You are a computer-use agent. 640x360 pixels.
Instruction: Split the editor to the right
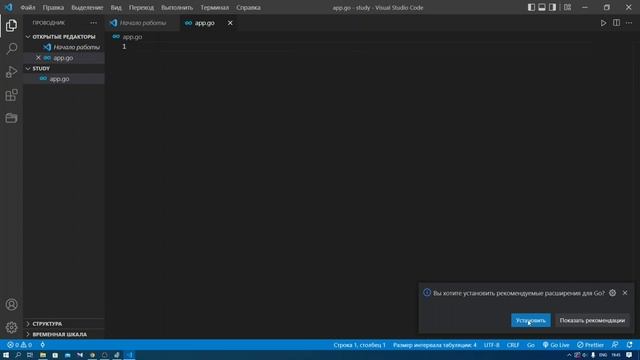tap(616, 23)
